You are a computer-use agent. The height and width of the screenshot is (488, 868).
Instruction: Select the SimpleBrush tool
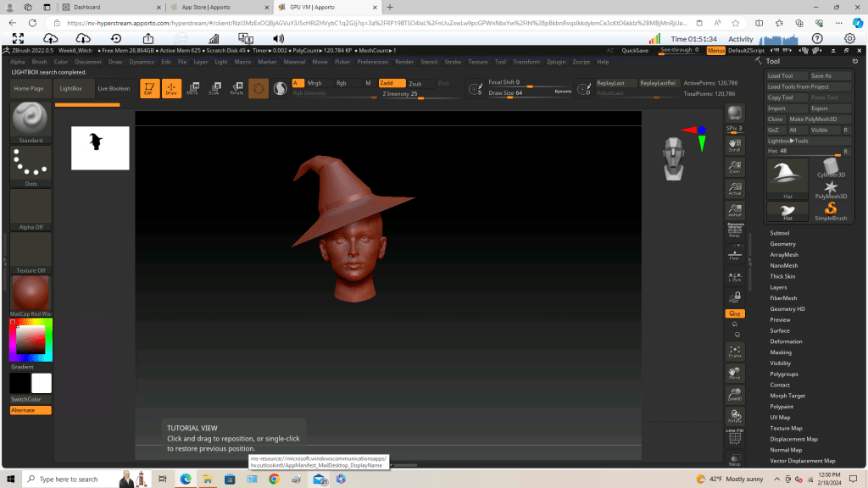coord(829,210)
